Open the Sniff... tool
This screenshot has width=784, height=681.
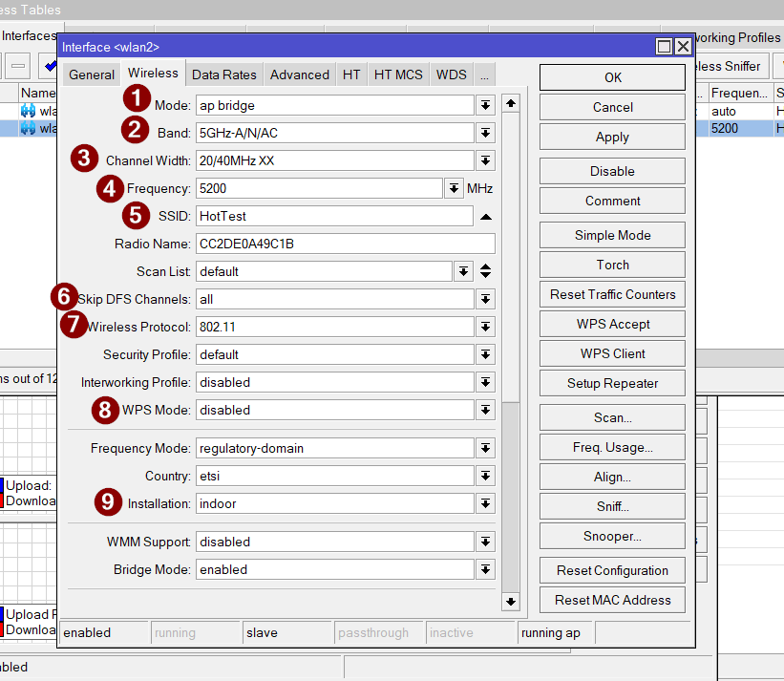click(x=612, y=506)
